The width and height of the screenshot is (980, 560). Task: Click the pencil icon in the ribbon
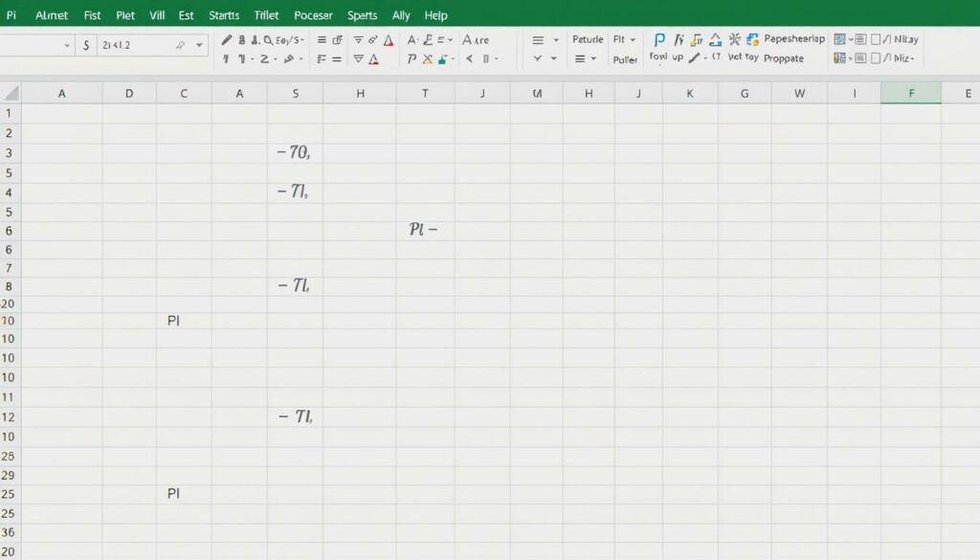click(226, 40)
